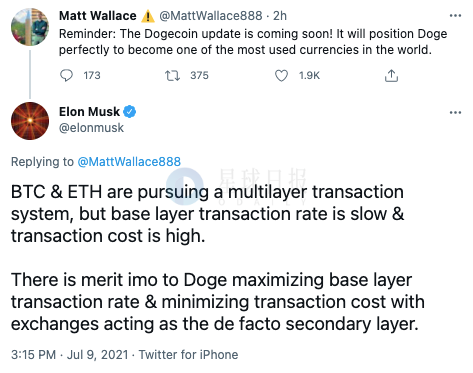Open the share icon on Matt Wallace's tweet
This screenshot has height=373, width=473.
point(391,76)
